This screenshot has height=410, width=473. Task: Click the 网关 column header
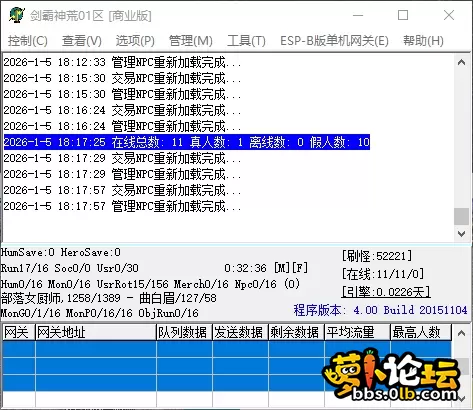click(19, 332)
